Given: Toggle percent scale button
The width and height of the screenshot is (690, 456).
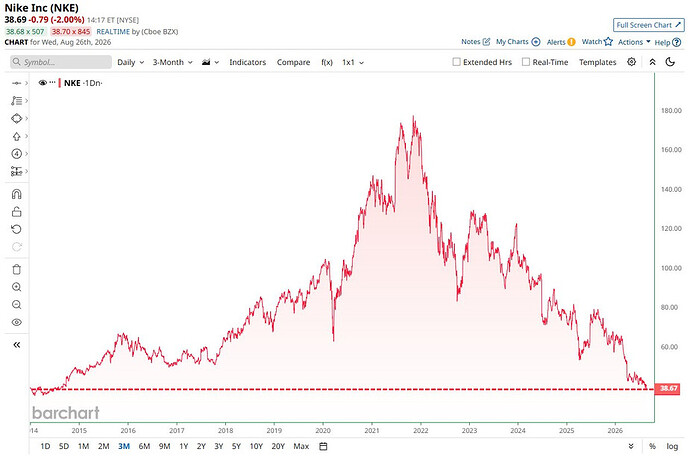Looking at the screenshot, I should tap(652, 446).
